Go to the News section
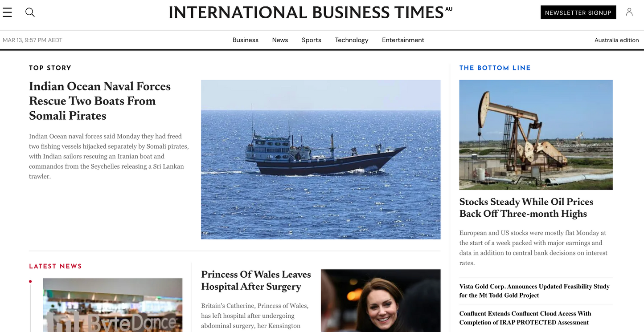The width and height of the screenshot is (644, 332). pyautogui.click(x=280, y=40)
